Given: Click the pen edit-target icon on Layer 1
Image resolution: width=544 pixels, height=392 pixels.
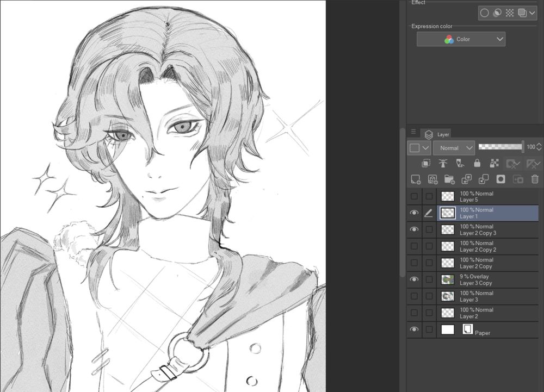Looking at the screenshot, I should tap(429, 213).
